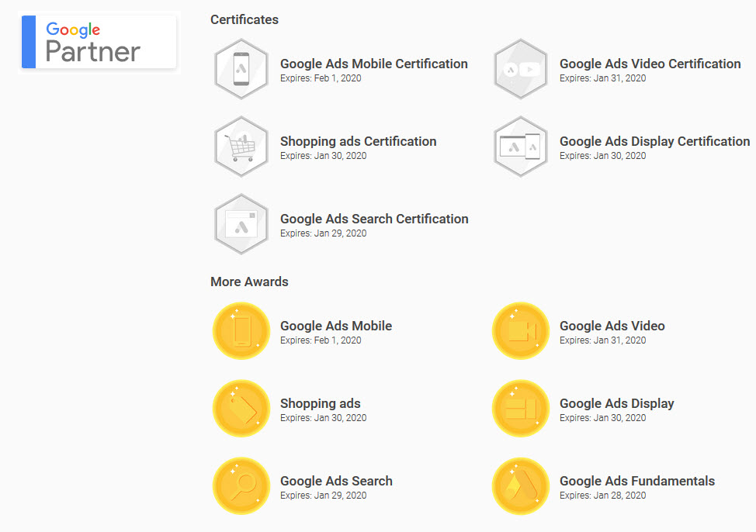Click the Google Ads Display Certification hexagon icon
The height and width of the screenshot is (532, 756).
point(521,147)
